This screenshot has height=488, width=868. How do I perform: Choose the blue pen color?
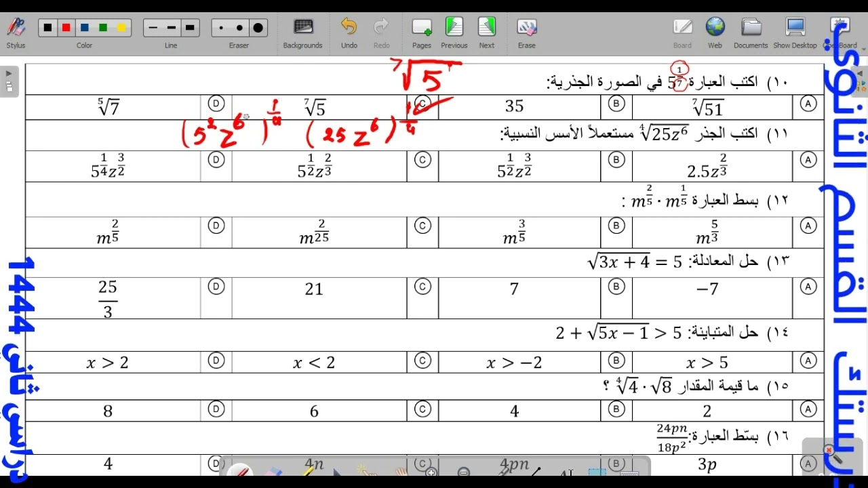(85, 28)
